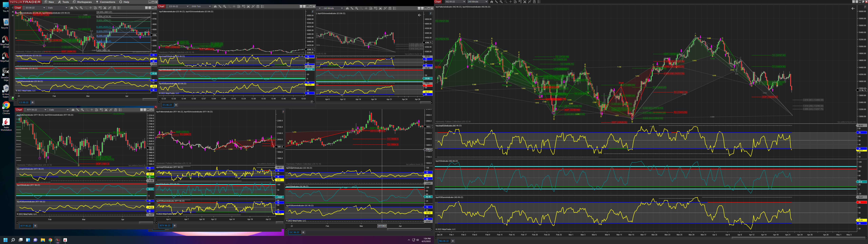Viewport: 868px width, 244px height.
Task: Open File Explorer from the taskbar
Action: click(43, 240)
